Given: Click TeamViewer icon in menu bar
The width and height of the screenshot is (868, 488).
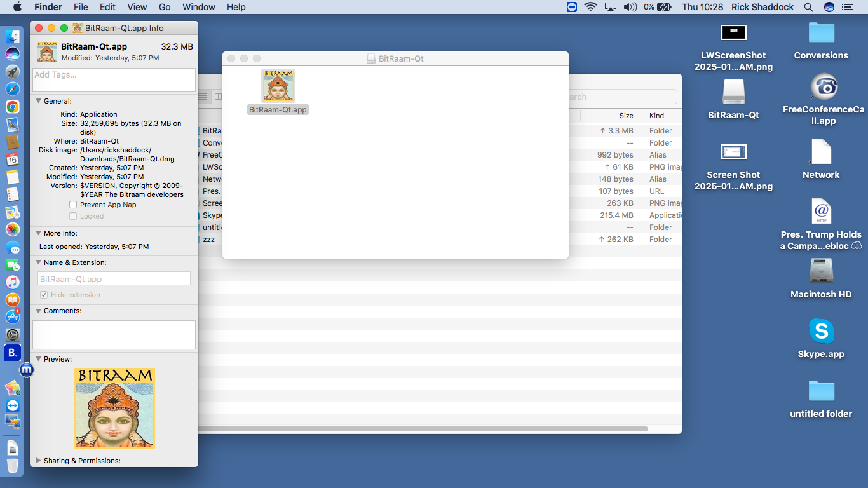Looking at the screenshot, I should [572, 7].
